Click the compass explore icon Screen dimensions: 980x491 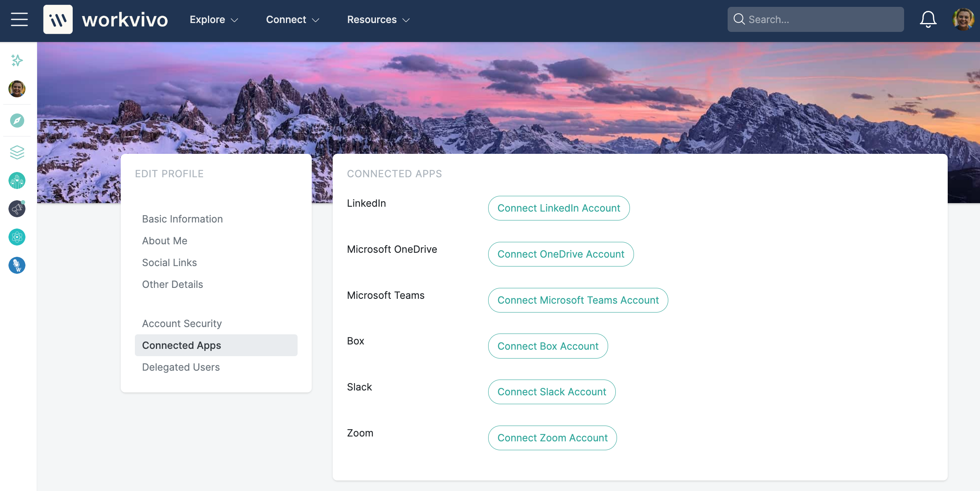tap(17, 120)
